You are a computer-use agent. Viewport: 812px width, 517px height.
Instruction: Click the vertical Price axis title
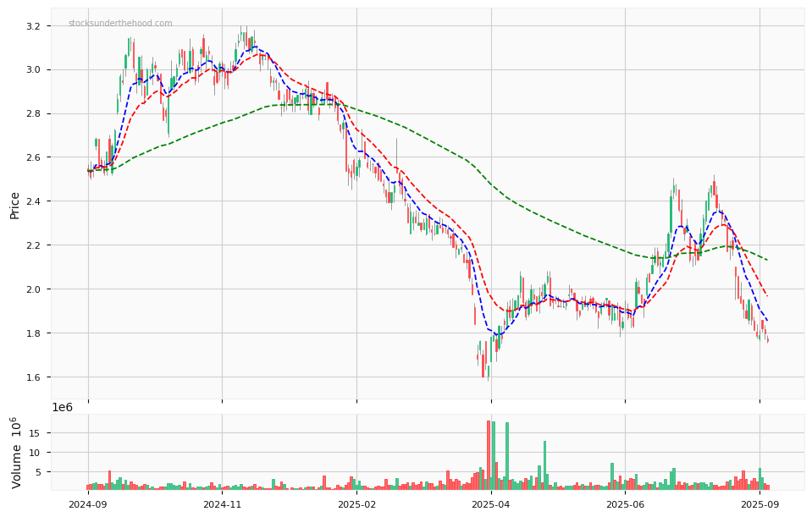(15, 206)
